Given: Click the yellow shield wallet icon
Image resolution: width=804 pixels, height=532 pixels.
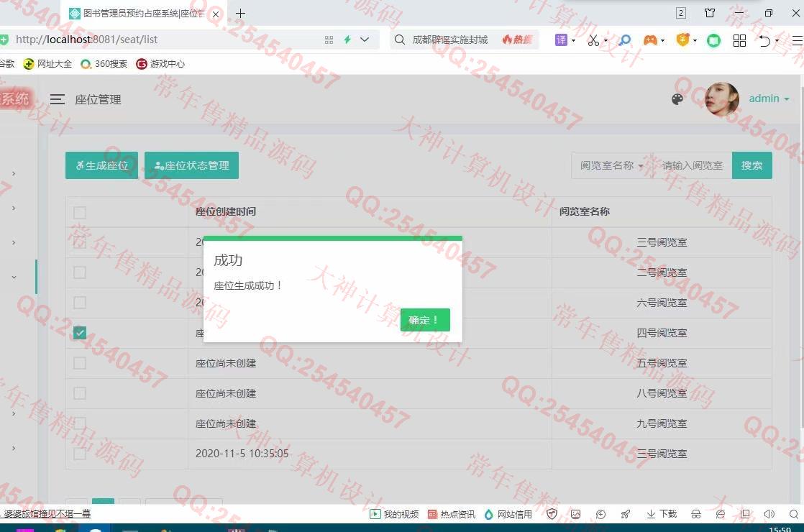Looking at the screenshot, I should tap(682, 40).
